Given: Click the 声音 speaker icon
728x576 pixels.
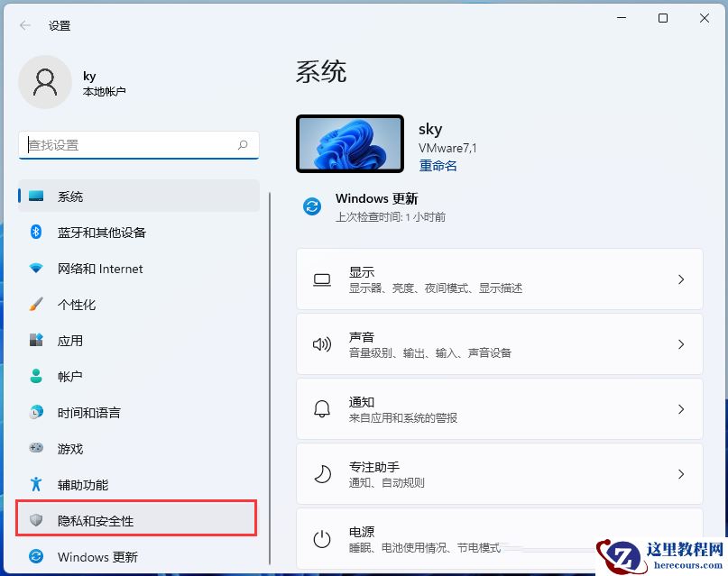Looking at the screenshot, I should click(322, 344).
